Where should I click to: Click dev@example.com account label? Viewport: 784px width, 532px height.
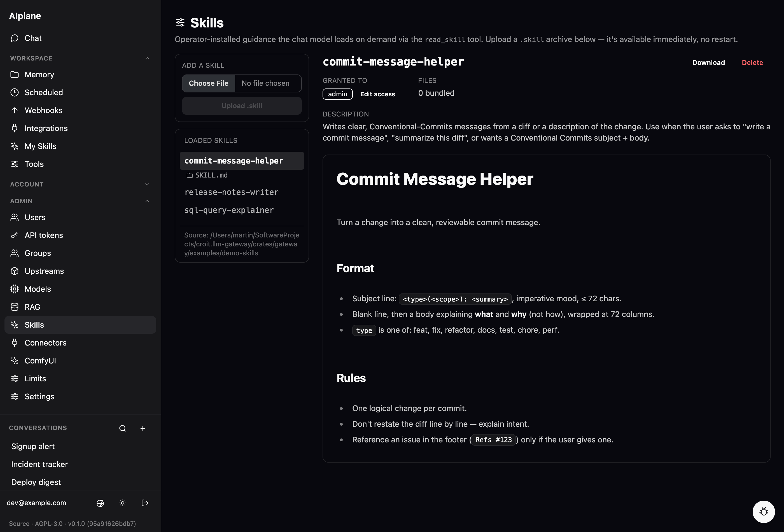(x=36, y=503)
